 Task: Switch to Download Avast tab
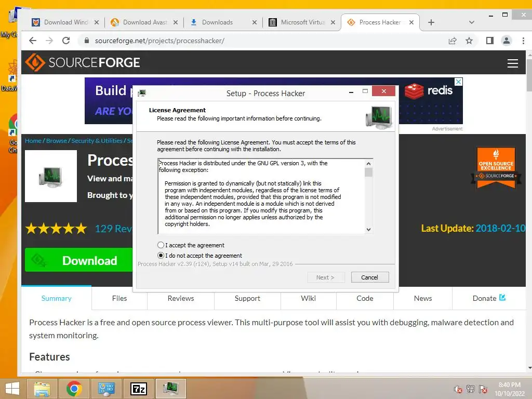144,22
